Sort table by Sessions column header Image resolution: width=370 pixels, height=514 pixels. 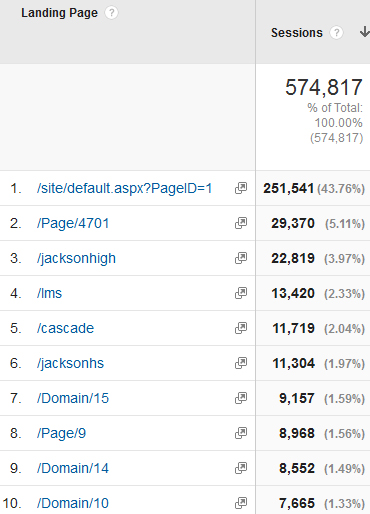297,33
